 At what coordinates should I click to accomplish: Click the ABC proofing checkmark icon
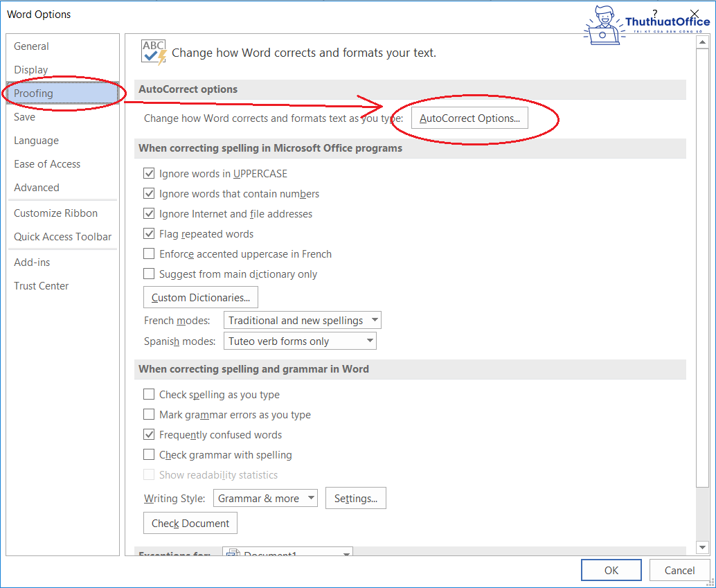(153, 52)
